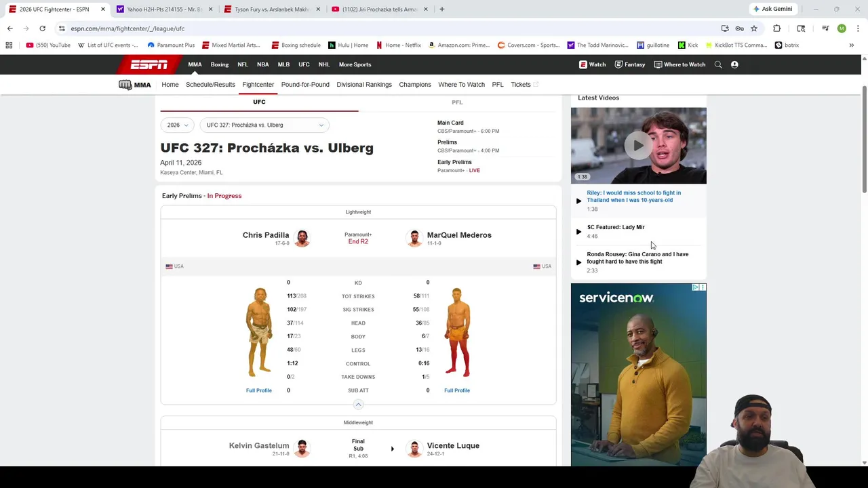This screenshot has width=868, height=488.
Task: Open the ESPN search magnifier icon
Action: 718,64
